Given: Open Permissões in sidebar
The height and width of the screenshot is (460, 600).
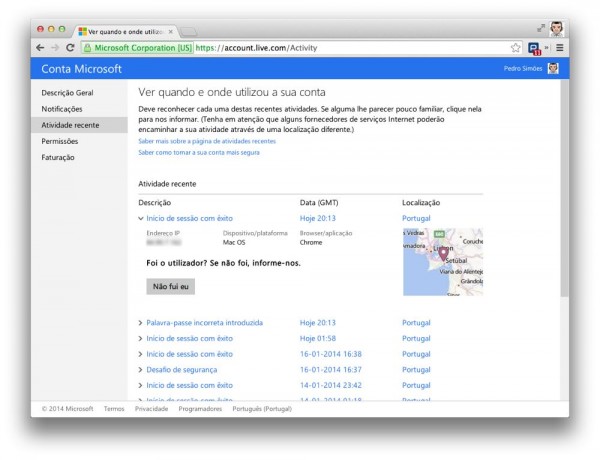Looking at the screenshot, I should tap(60, 141).
